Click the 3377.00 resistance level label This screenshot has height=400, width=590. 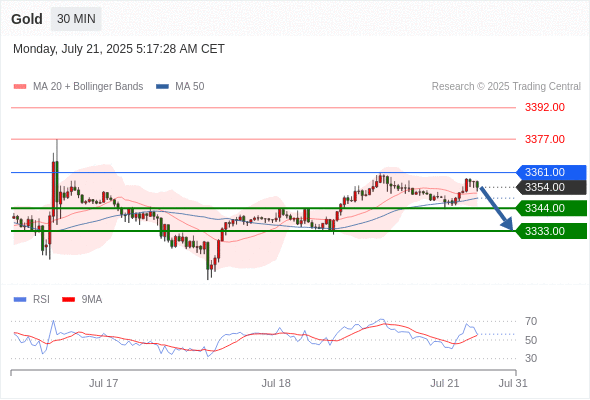click(545, 139)
